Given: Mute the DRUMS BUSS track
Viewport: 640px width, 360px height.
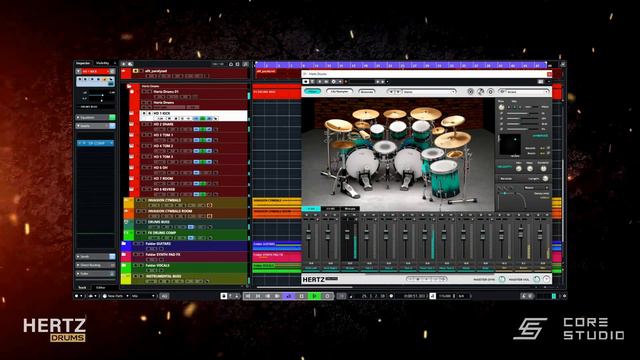Looking at the screenshot, I should click(x=139, y=222).
